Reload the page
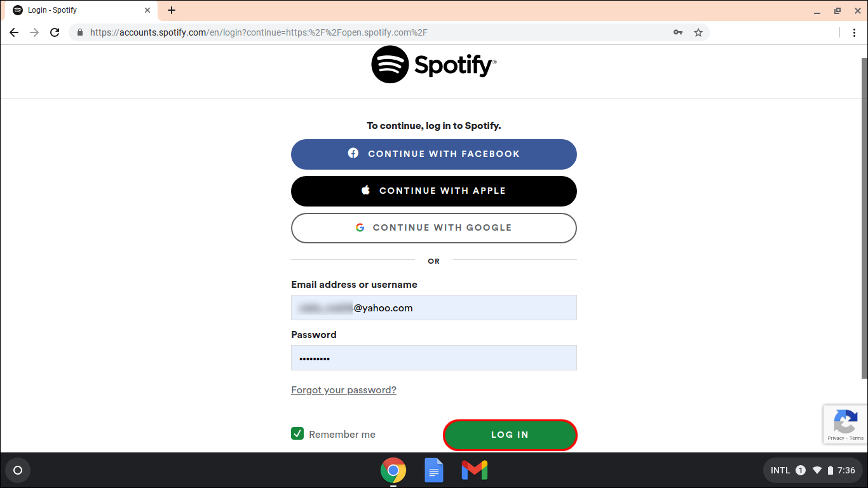This screenshot has width=868, height=488. (55, 32)
